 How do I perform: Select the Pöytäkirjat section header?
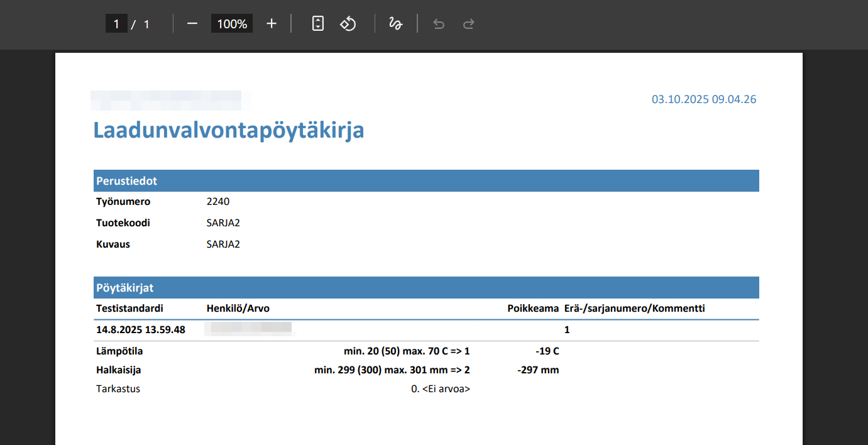(125, 288)
